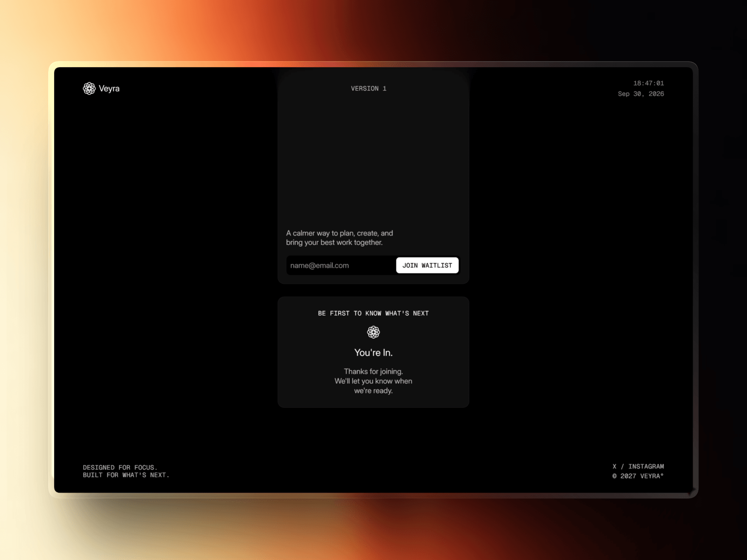Viewport: 747px width, 560px height.
Task: Click the Thanks for joining. message
Action: 373,371
